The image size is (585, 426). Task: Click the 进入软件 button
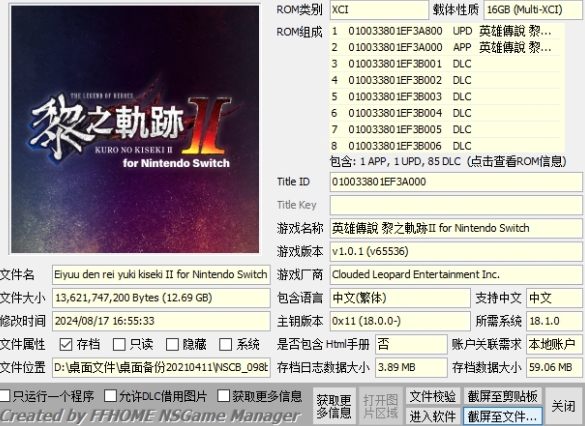point(432,416)
